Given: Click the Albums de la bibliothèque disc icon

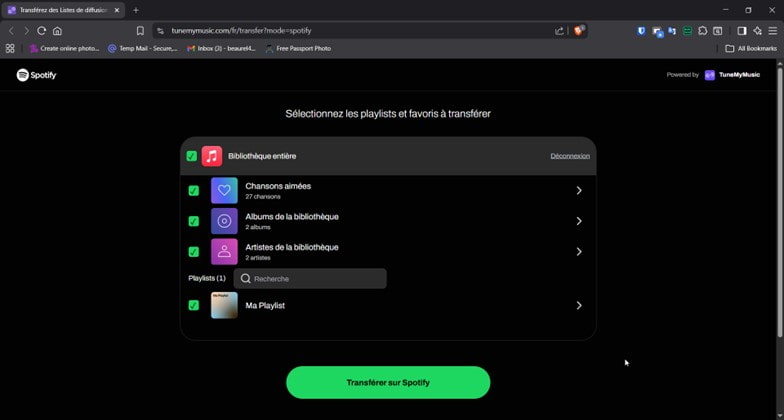Looking at the screenshot, I should (x=224, y=221).
